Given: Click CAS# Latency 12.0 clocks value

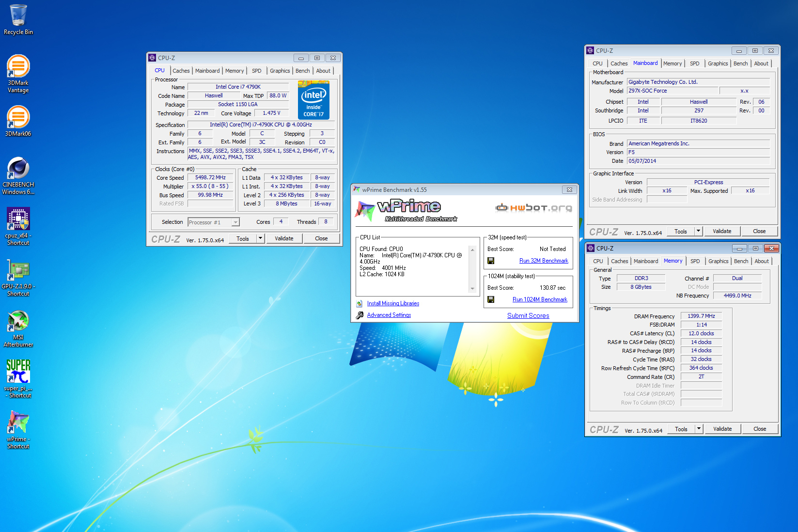Looking at the screenshot, I should click(x=701, y=333).
